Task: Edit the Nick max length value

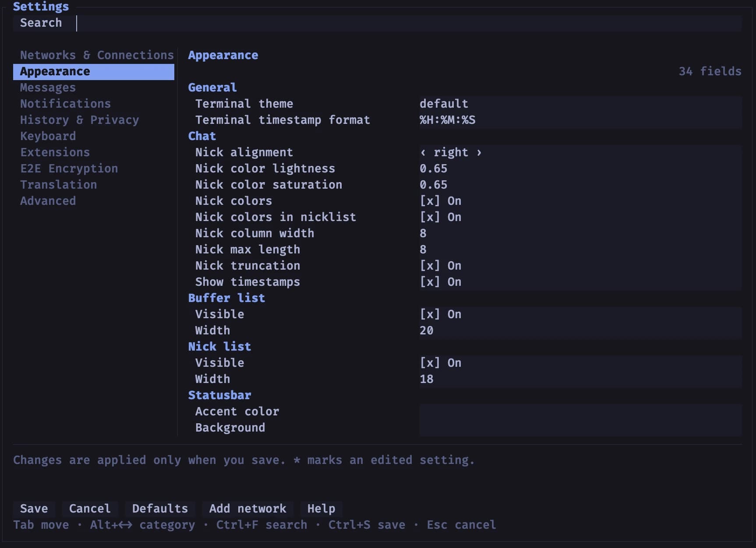Action: click(x=580, y=249)
